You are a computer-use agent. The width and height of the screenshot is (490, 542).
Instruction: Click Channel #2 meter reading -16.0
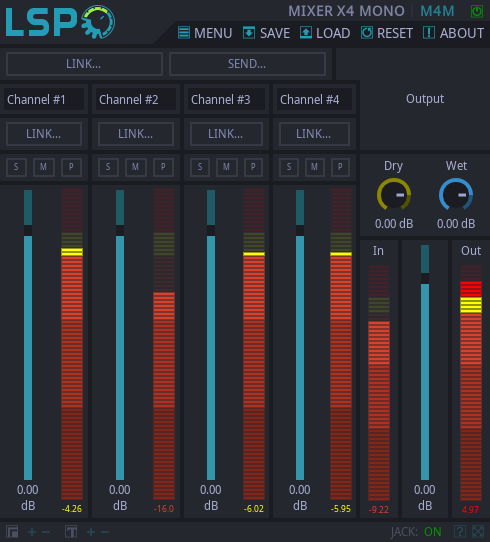[x=164, y=509]
